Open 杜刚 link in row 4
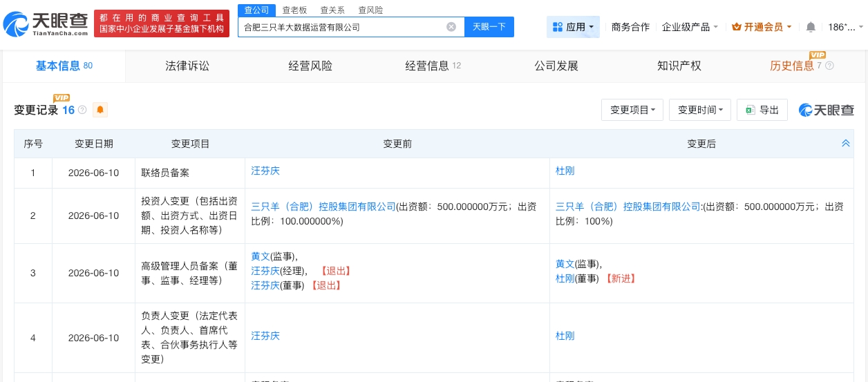Viewport: 868px width, 382px height. (565, 336)
